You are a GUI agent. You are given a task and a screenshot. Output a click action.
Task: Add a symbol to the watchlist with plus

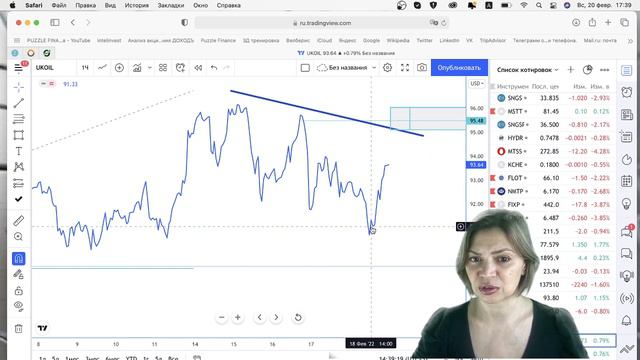coord(571,70)
